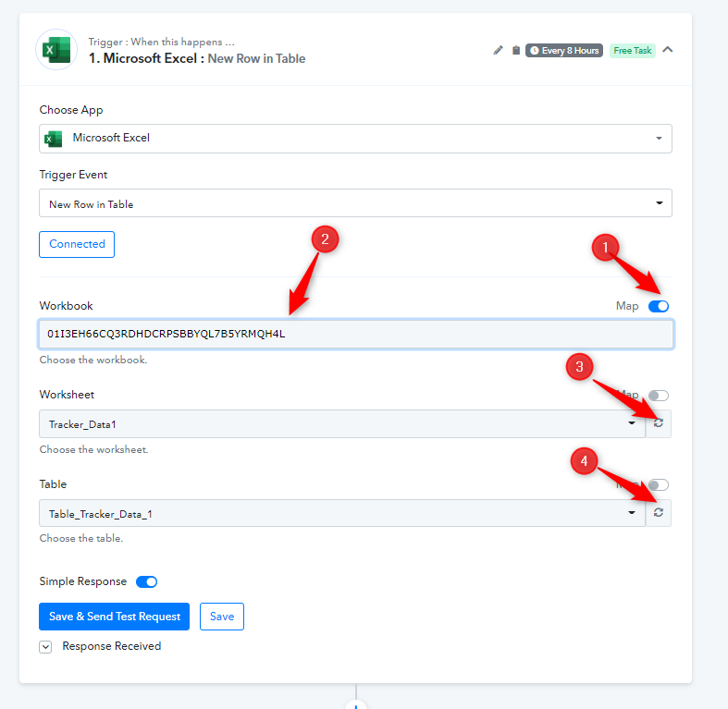Click the Free Task badge

(633, 51)
